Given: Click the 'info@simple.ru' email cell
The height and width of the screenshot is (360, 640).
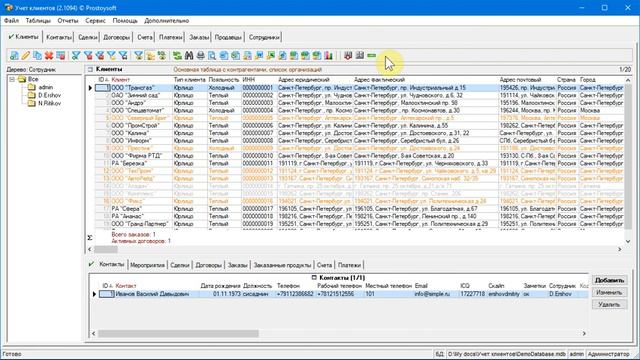Looking at the screenshot, I should tap(436, 294).
